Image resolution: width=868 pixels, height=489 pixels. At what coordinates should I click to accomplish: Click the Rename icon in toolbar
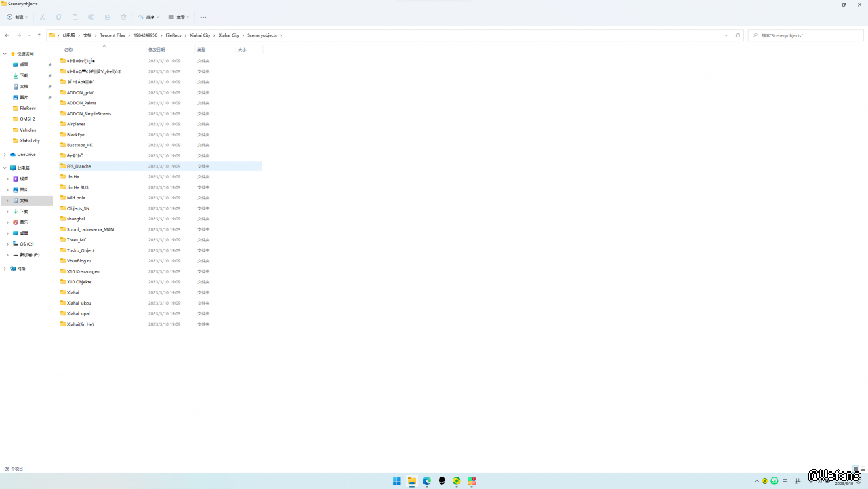[x=91, y=17]
